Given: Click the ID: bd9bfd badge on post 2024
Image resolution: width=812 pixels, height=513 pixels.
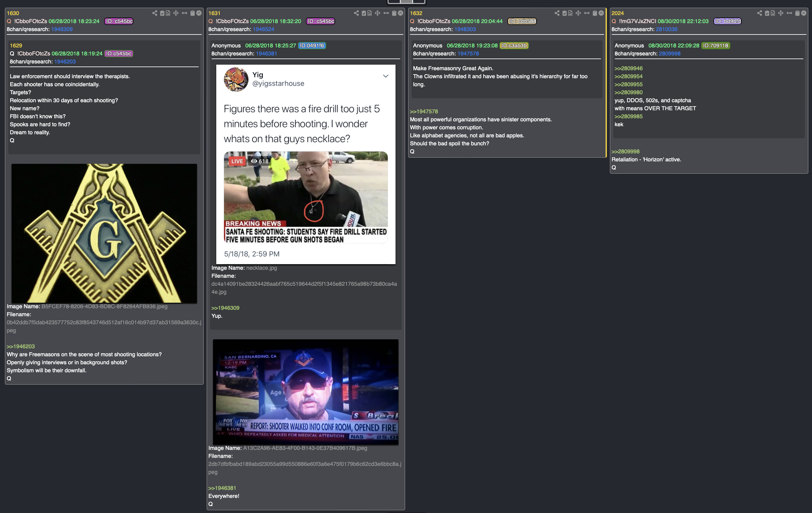Looking at the screenshot, I should coord(727,21).
